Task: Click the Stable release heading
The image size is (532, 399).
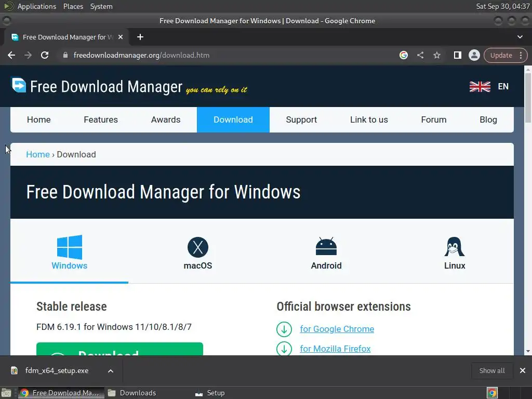Action: pos(72,307)
